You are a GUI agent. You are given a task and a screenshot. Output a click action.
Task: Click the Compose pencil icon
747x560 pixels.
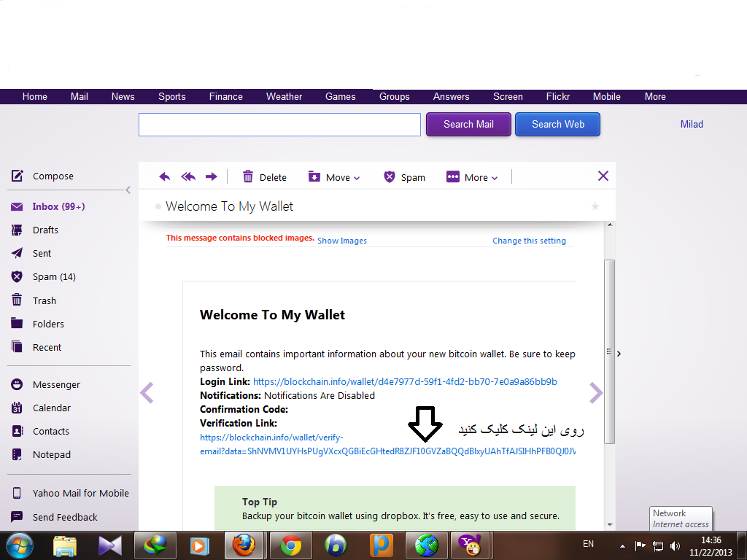(x=18, y=176)
